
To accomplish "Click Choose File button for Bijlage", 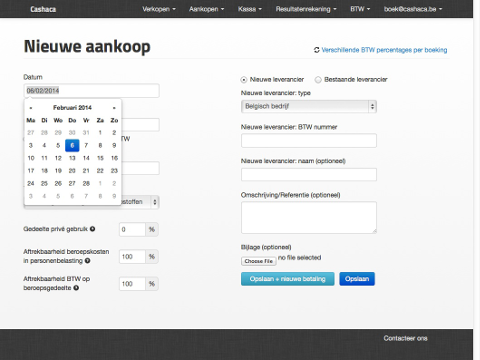I will tap(259, 261).
